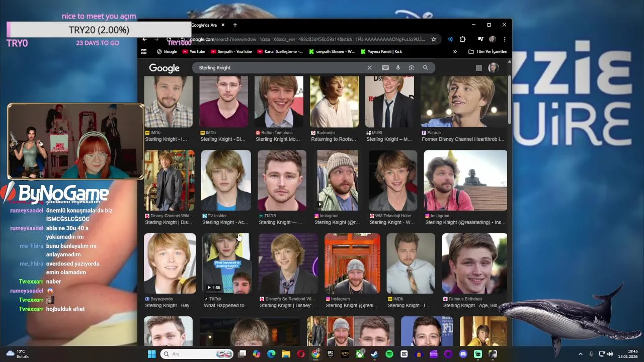
Task: Open the on-screen keyboard input tool
Action: pos(385,67)
